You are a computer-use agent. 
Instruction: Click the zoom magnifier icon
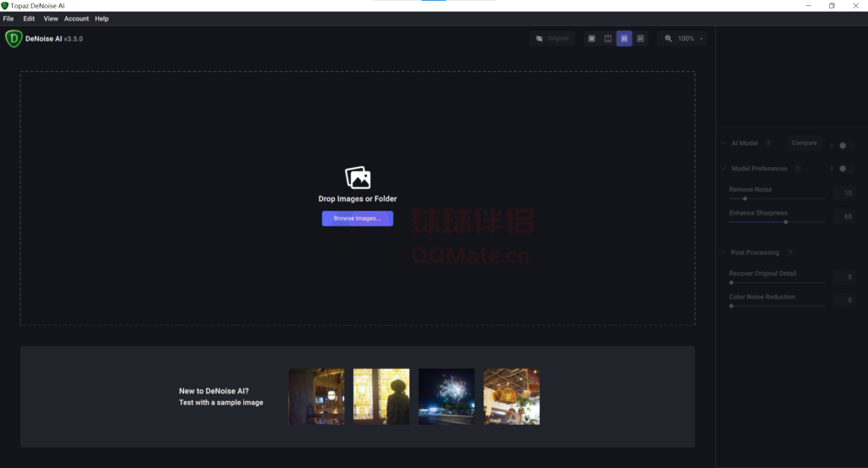tap(668, 38)
